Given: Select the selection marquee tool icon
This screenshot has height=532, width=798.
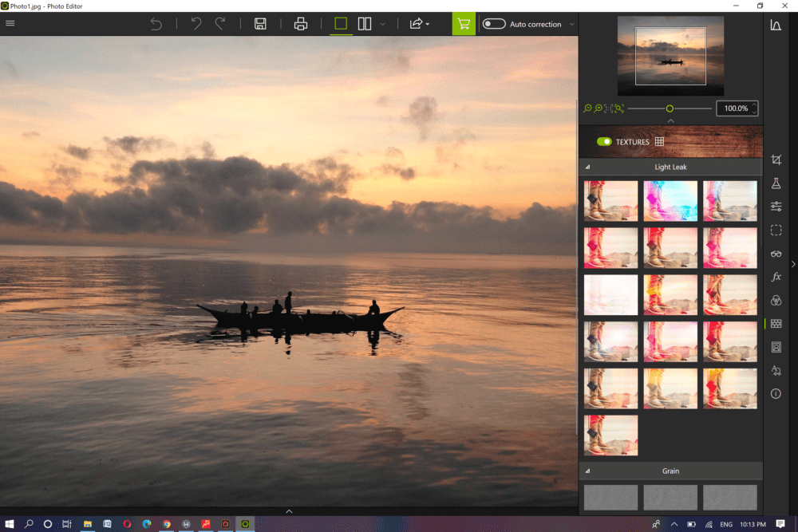Looking at the screenshot, I should coord(776,231).
